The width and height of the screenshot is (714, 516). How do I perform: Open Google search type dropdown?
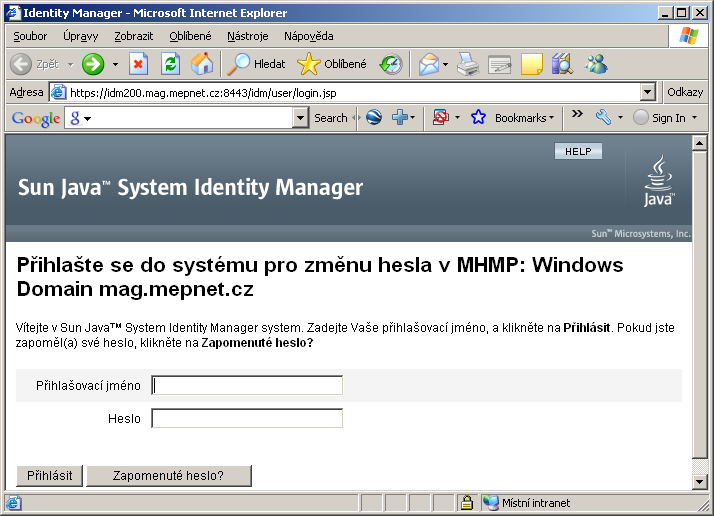(88, 119)
